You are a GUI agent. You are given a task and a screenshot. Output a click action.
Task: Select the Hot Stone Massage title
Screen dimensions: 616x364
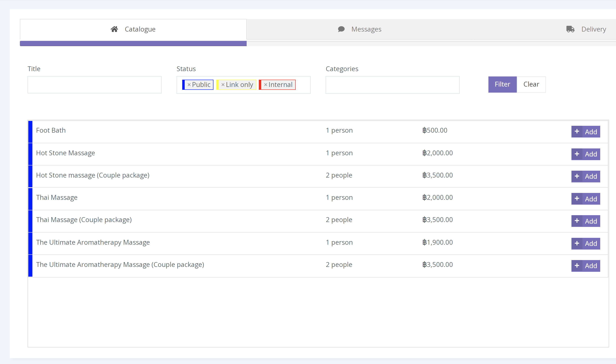click(x=65, y=153)
